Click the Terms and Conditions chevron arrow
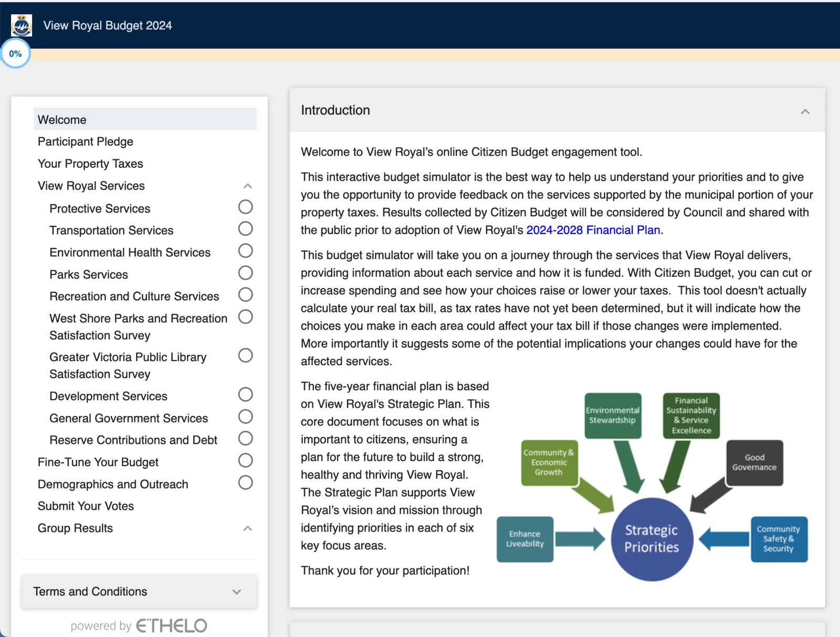The width and height of the screenshot is (840, 637). (x=237, y=592)
